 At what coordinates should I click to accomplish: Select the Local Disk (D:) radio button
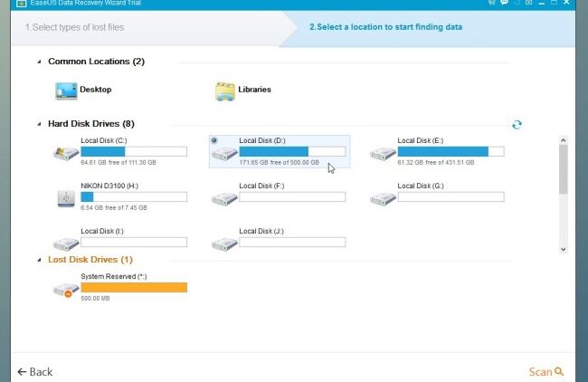pyautogui.click(x=213, y=140)
